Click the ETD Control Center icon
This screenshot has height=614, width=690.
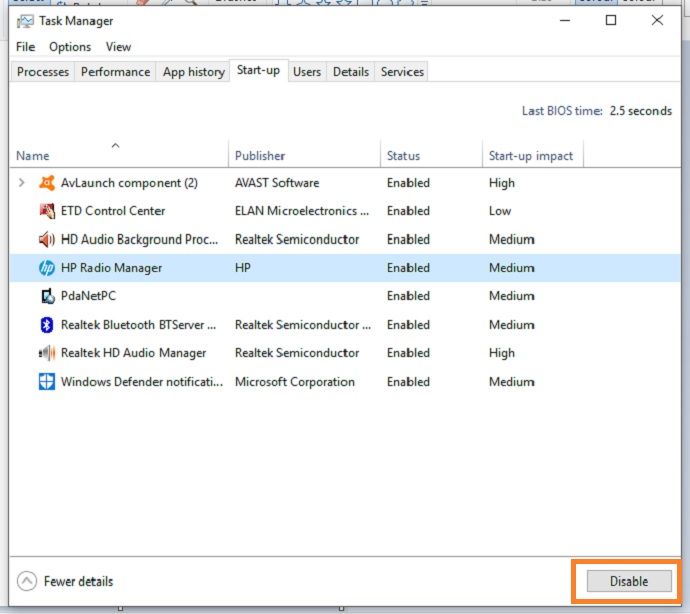point(47,211)
